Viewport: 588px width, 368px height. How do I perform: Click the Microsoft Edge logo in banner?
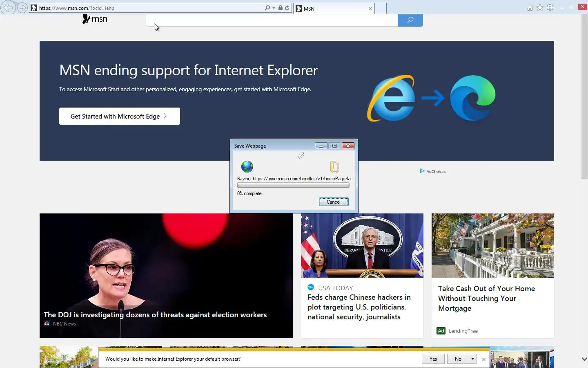click(x=473, y=98)
